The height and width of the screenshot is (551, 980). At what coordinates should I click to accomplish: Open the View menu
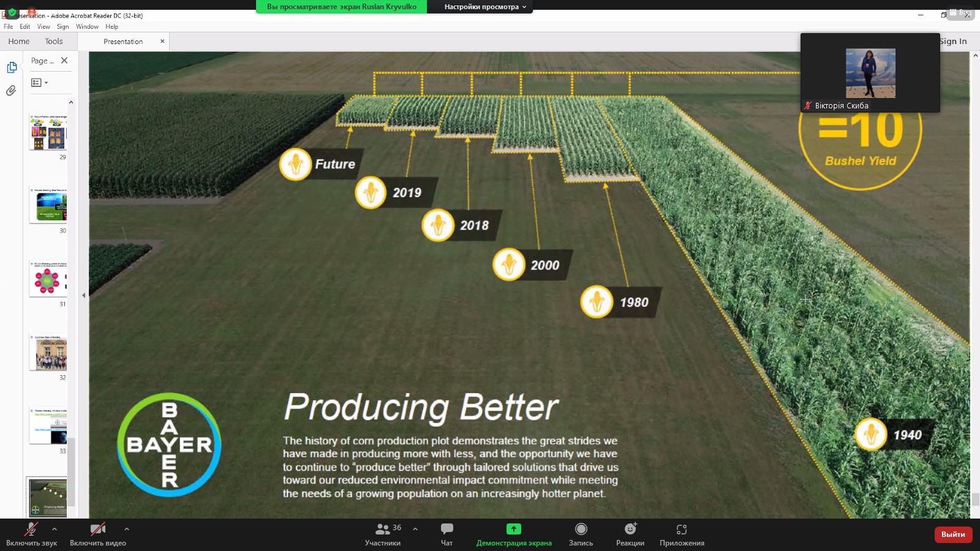[43, 26]
